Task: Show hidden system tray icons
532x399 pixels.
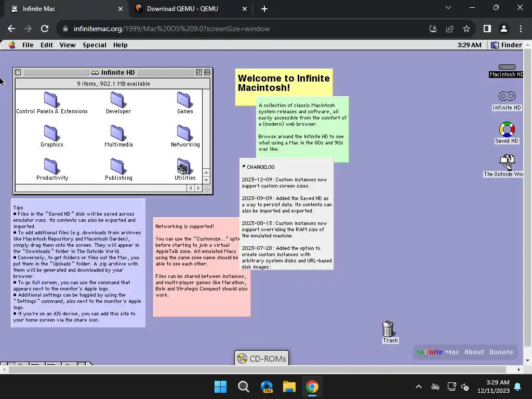Action: 419,387
